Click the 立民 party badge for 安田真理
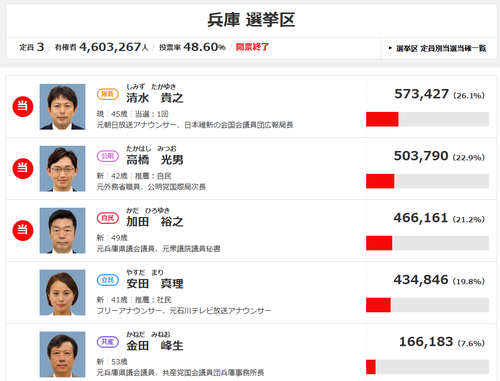 click(108, 280)
